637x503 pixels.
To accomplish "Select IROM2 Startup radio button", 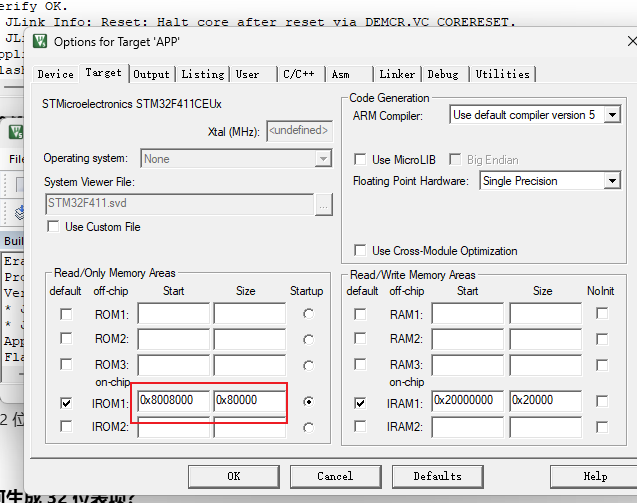I will pos(308,427).
